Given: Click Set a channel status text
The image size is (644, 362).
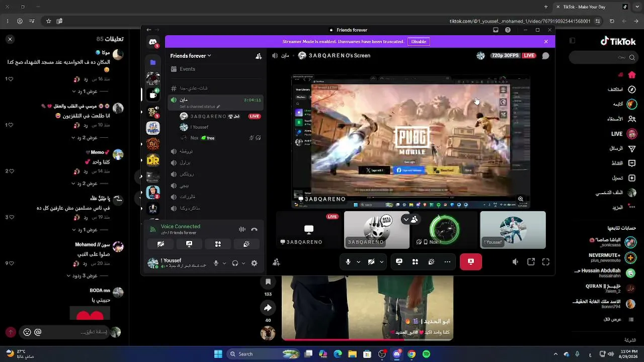Looking at the screenshot, I should [x=198, y=107].
